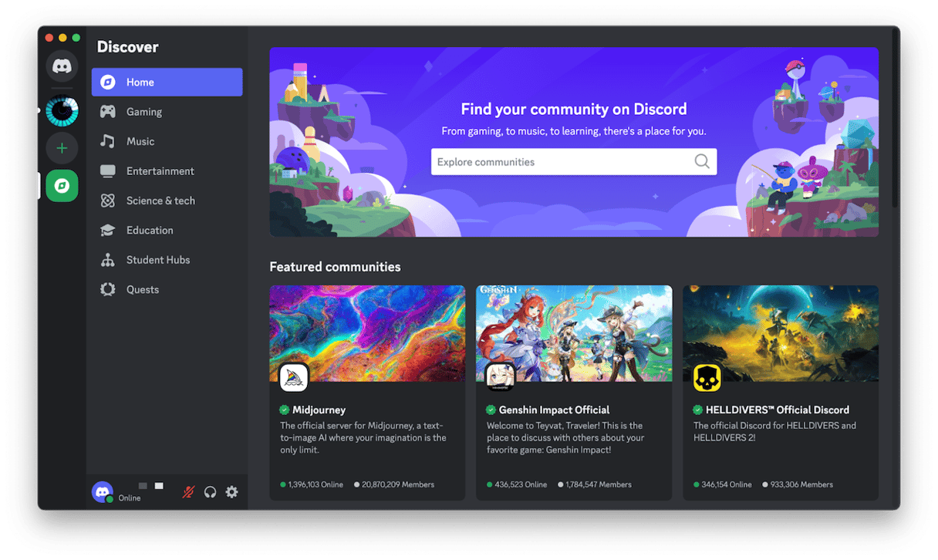Viewport: 938px width, 560px height.
Task: Open HELLDIVERS Official Discord title
Action: (x=778, y=410)
